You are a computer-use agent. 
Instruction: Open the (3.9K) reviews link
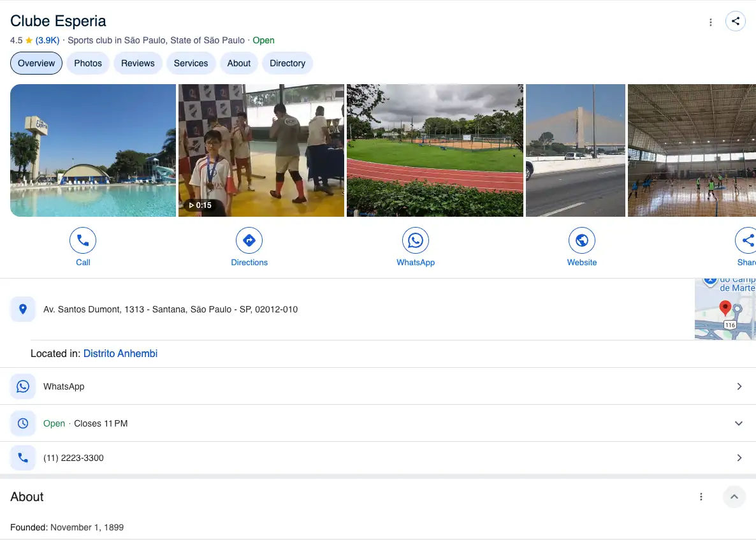click(x=47, y=41)
